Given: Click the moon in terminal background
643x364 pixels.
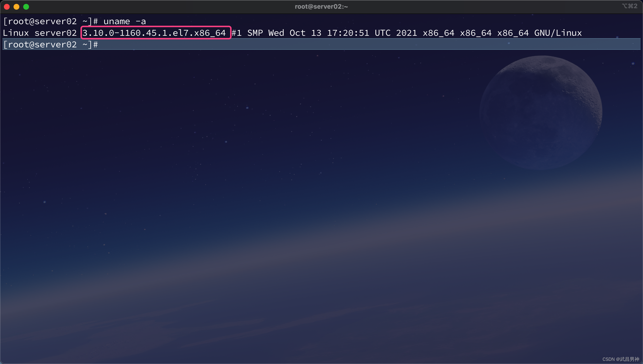Looking at the screenshot, I should pos(541,112).
